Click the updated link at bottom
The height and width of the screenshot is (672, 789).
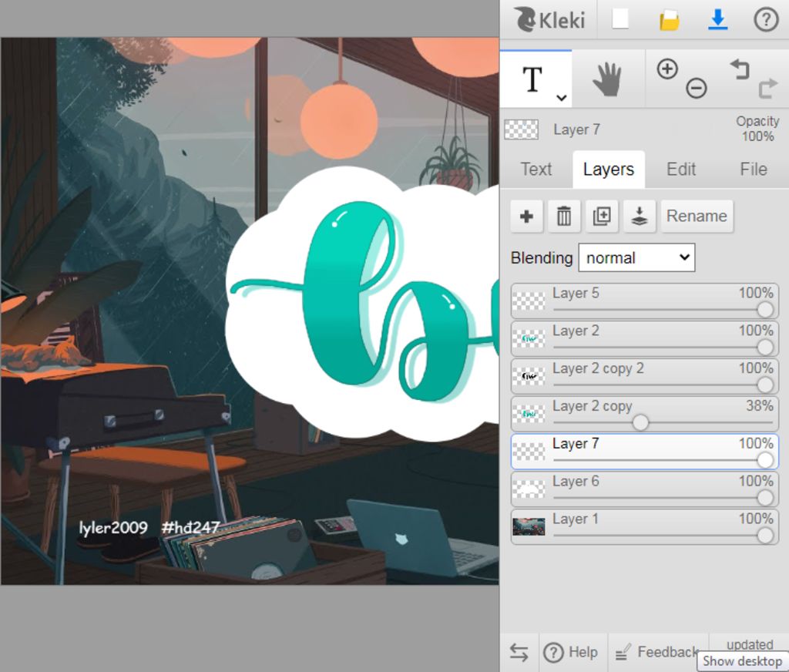[749, 645]
